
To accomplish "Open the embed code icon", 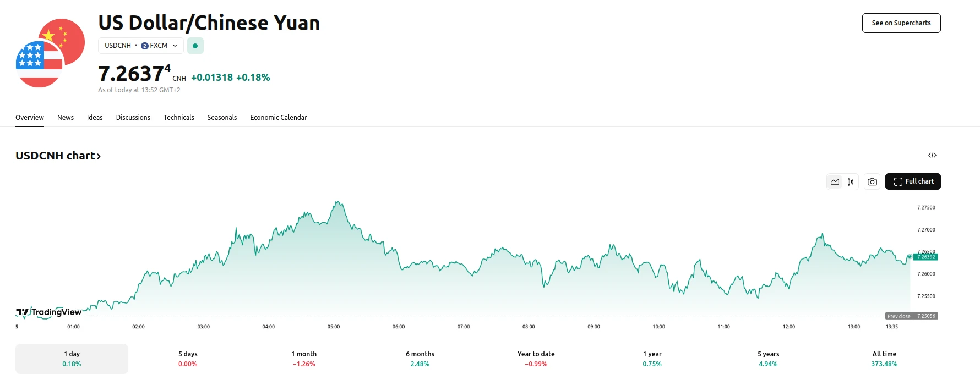I will pos(932,156).
